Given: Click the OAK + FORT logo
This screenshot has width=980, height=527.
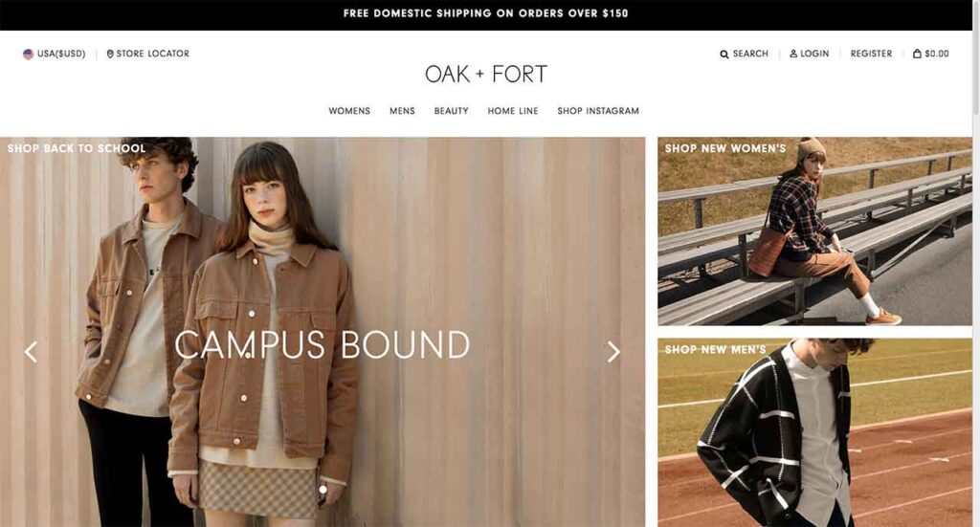Looking at the screenshot, I should tap(485, 74).
